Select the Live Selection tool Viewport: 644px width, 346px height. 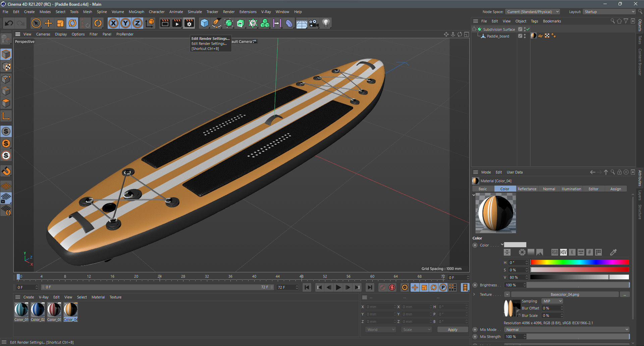[36, 23]
